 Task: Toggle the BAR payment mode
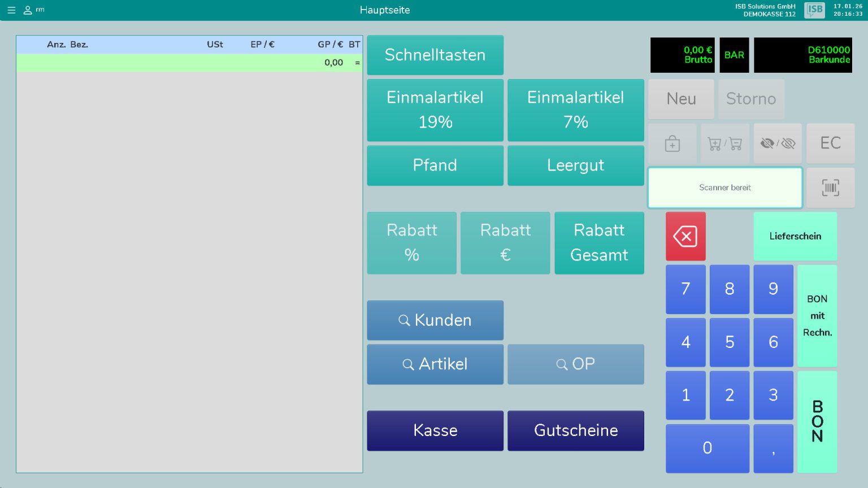tap(734, 55)
